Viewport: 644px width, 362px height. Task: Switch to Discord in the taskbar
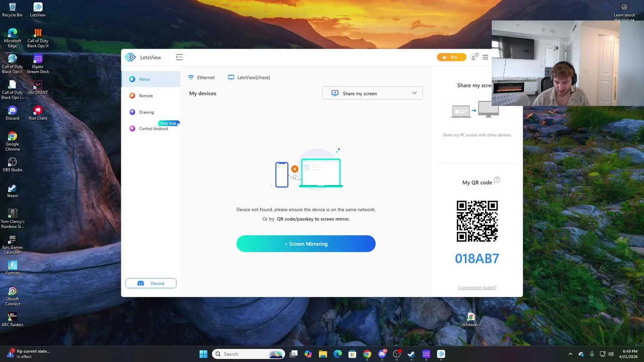point(382,354)
